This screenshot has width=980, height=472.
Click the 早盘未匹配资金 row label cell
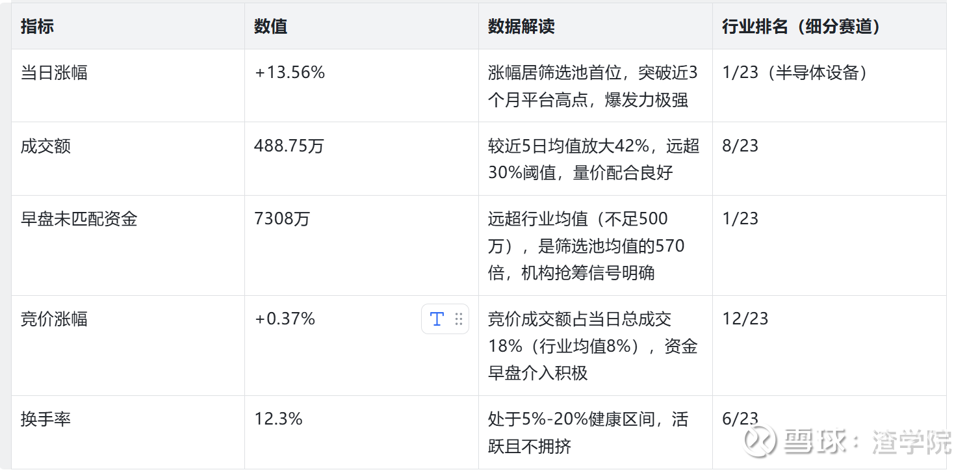79,218
